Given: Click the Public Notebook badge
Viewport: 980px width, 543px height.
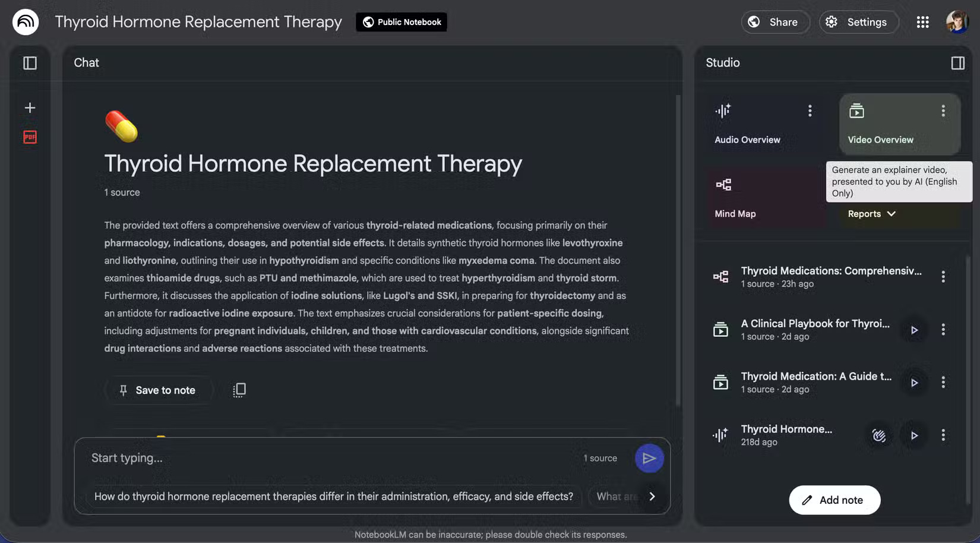Looking at the screenshot, I should (401, 22).
